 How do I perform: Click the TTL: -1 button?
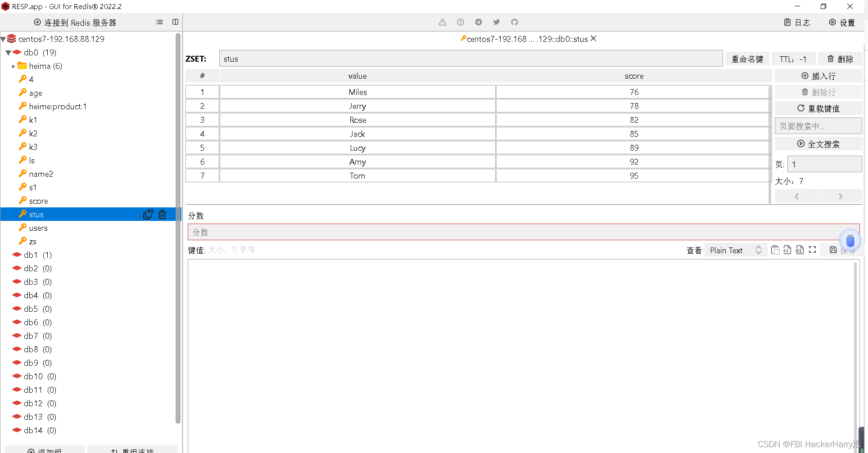793,59
